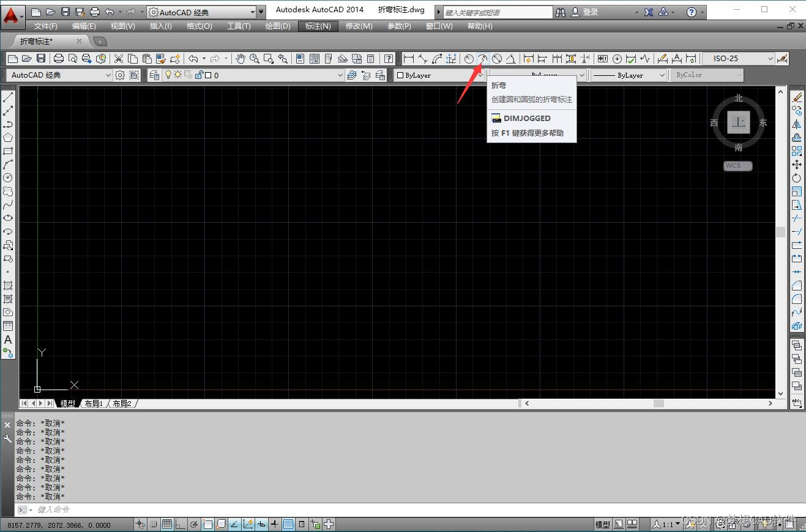Switch to the 布局2 layout tab
Image resolution: width=806 pixels, height=532 pixels.
[x=122, y=404]
